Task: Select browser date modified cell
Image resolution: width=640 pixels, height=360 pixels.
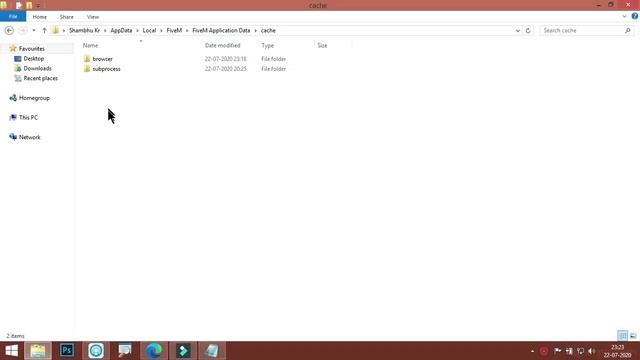Action: [226, 59]
